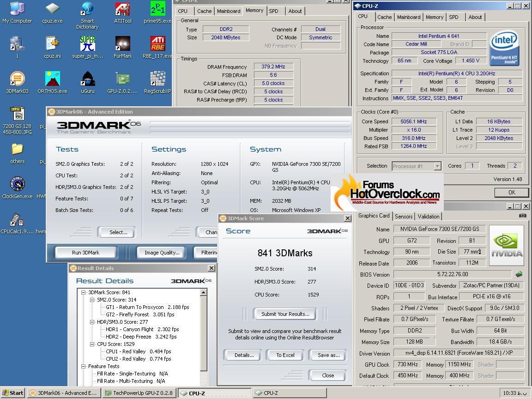
Task: Collapse HDR/SM3.0 Score: 277 node
Action: pyautogui.click(x=92, y=322)
